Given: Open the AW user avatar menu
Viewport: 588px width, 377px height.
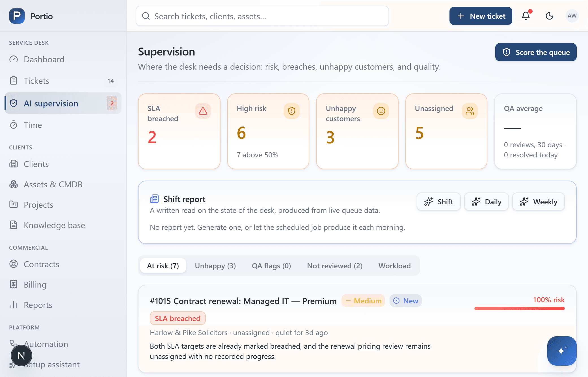Looking at the screenshot, I should tap(572, 16).
